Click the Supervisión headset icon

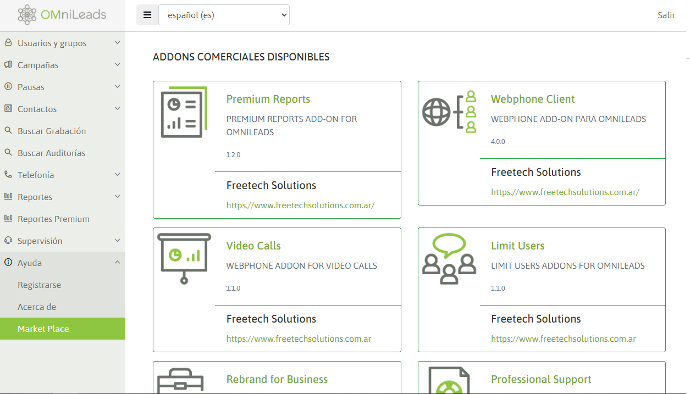pyautogui.click(x=8, y=240)
